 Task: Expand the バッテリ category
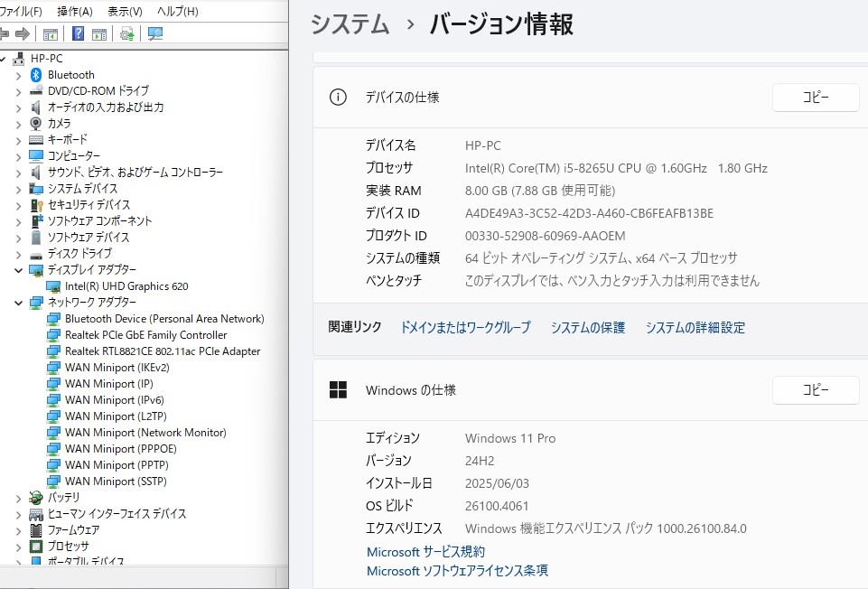(18, 499)
